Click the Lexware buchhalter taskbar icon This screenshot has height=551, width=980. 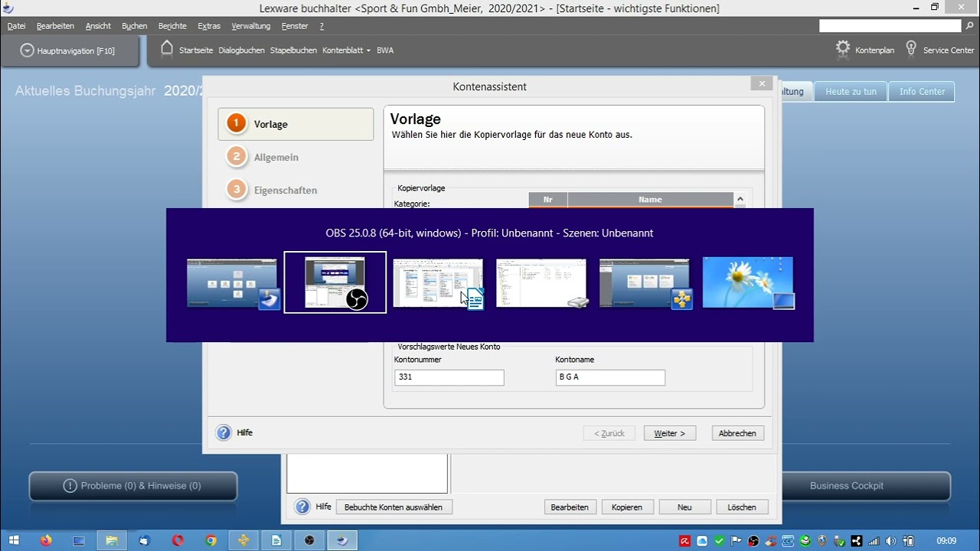[x=342, y=540]
